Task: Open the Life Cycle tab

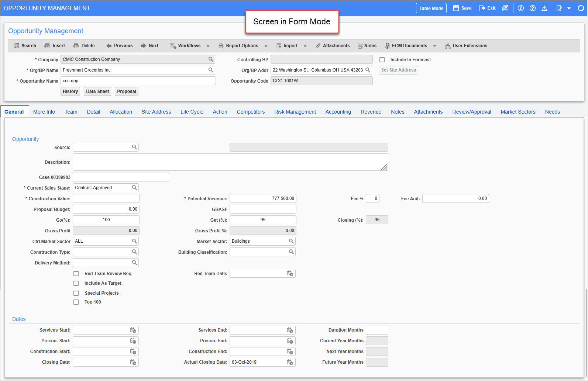Action: [192, 112]
